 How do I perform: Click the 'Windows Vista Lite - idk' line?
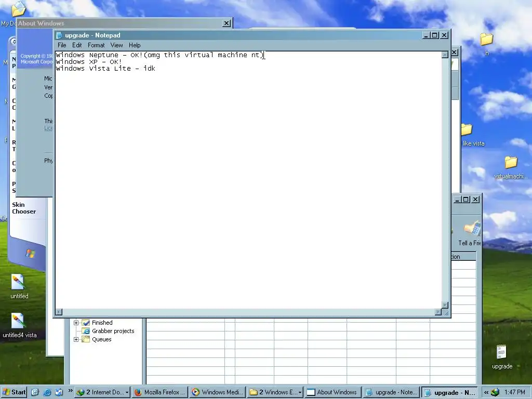pyautogui.click(x=105, y=69)
